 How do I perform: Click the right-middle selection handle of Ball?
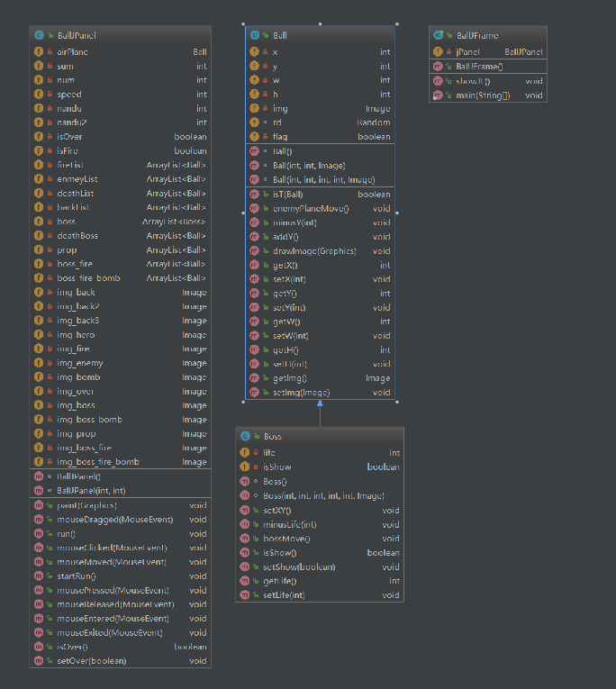click(x=397, y=213)
